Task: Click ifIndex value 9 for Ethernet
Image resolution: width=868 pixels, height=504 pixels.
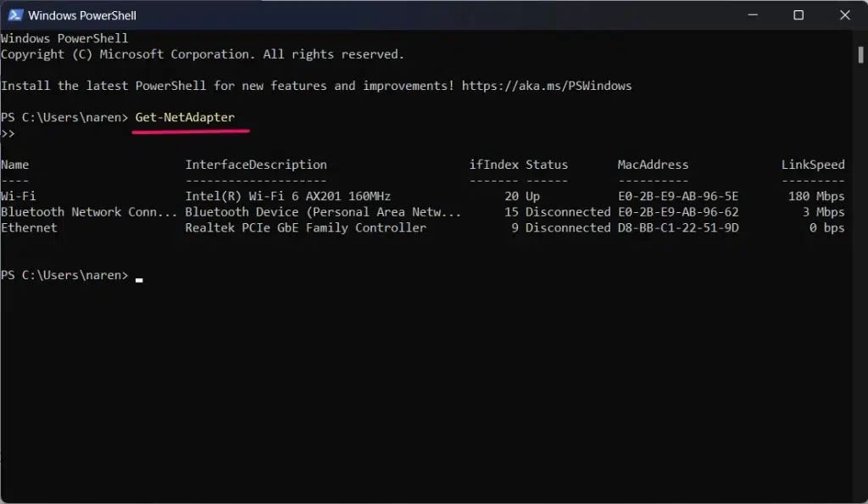Action: click(515, 227)
